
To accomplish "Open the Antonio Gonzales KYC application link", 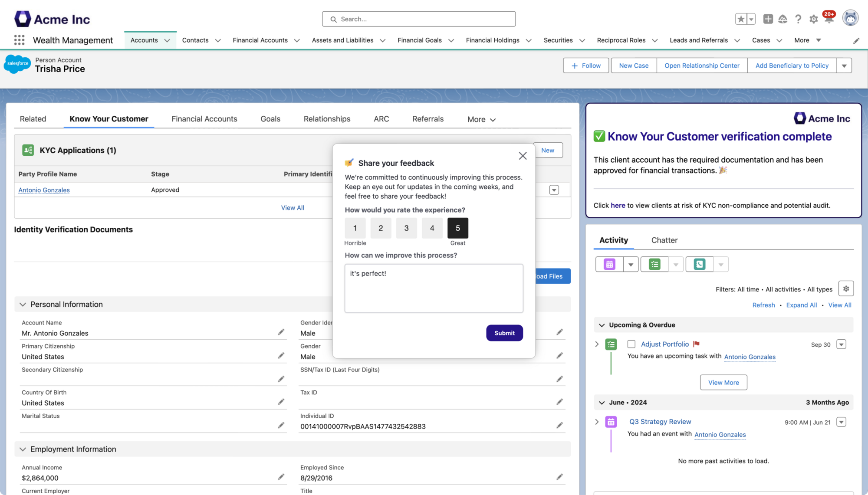I will point(44,190).
